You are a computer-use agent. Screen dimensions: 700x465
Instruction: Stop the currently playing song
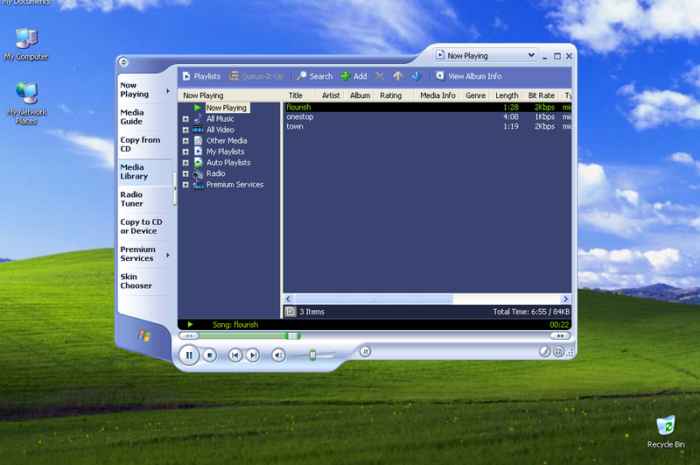(209, 355)
